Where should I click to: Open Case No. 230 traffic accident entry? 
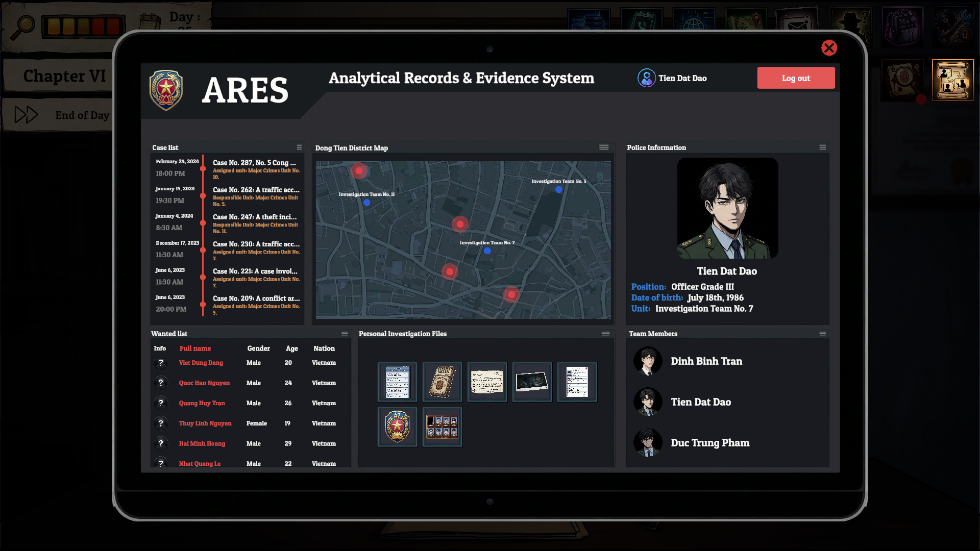click(228, 251)
